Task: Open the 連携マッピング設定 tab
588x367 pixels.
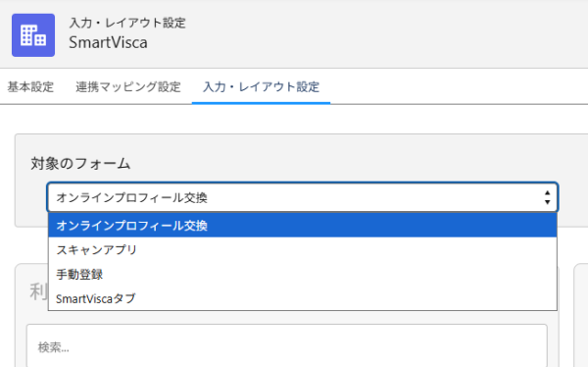Action: coord(128,86)
